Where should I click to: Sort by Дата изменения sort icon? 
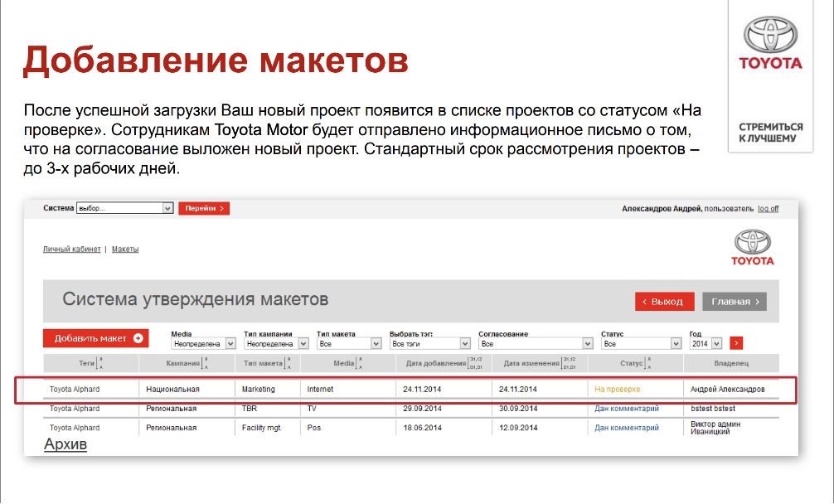(569, 363)
